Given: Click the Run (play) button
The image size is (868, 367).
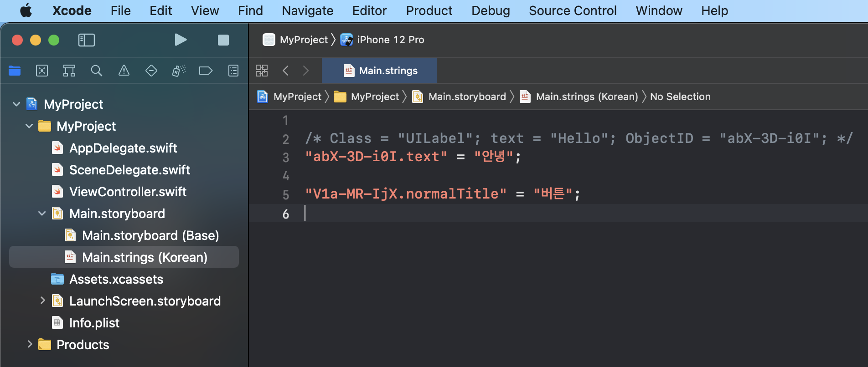Looking at the screenshot, I should click(x=181, y=40).
